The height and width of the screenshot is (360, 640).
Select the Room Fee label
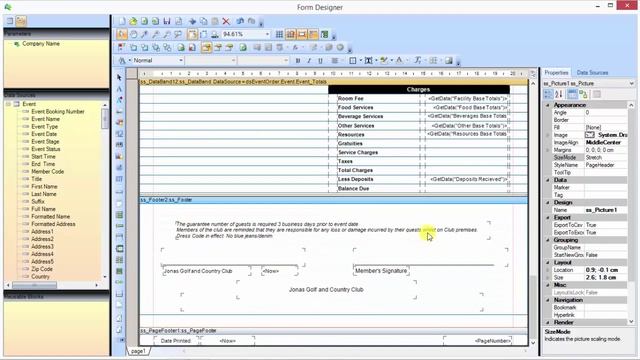[x=351, y=98]
